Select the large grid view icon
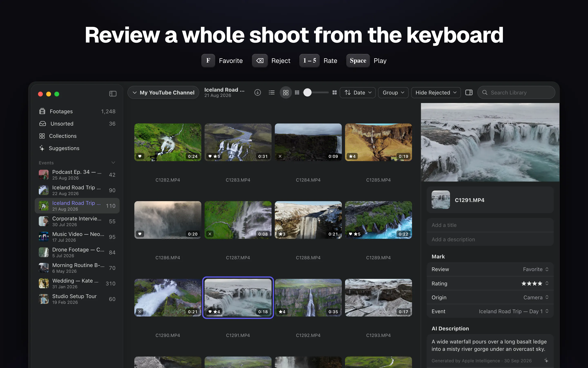Screen dimensions: 588x368 click(286, 92)
